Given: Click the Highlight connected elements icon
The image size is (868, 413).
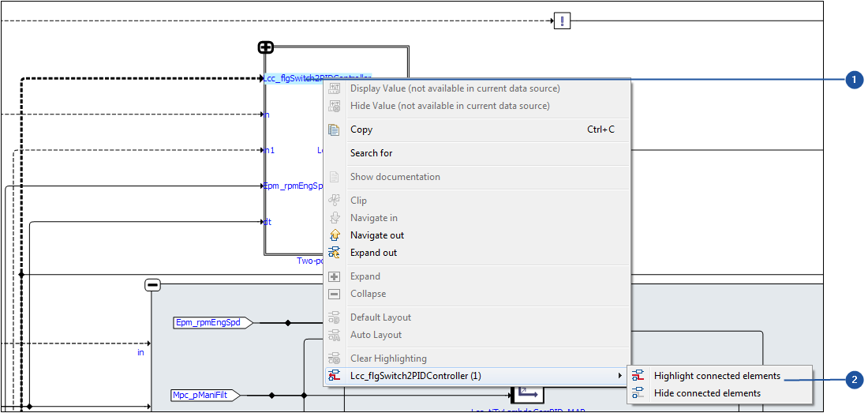Looking at the screenshot, I should click(638, 376).
